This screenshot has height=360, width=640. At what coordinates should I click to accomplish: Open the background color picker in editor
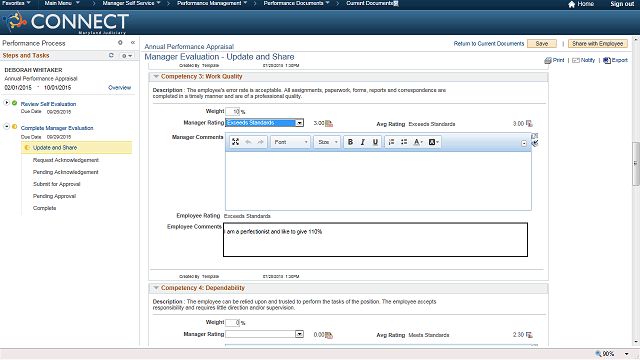[x=433, y=142]
